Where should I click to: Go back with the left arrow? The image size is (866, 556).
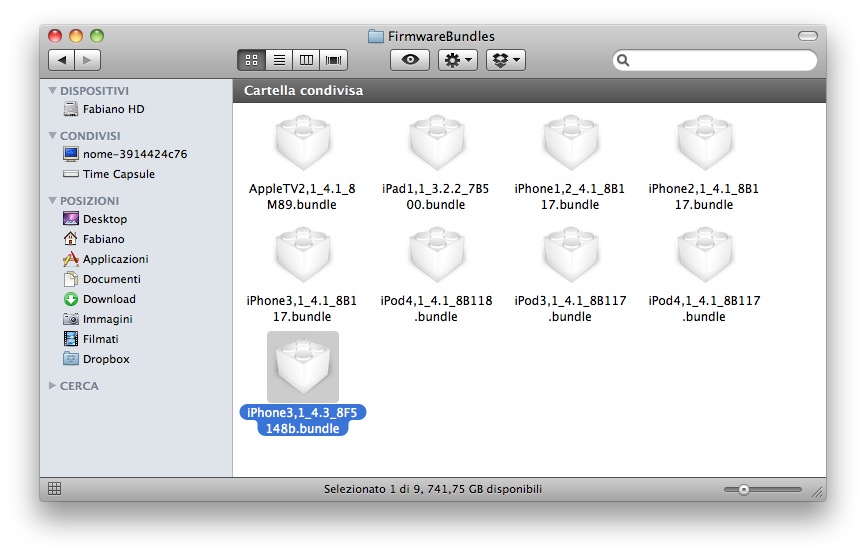pos(61,60)
